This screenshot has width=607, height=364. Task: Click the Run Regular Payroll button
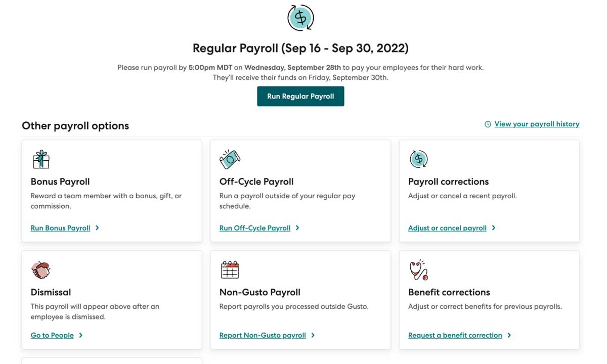click(300, 96)
